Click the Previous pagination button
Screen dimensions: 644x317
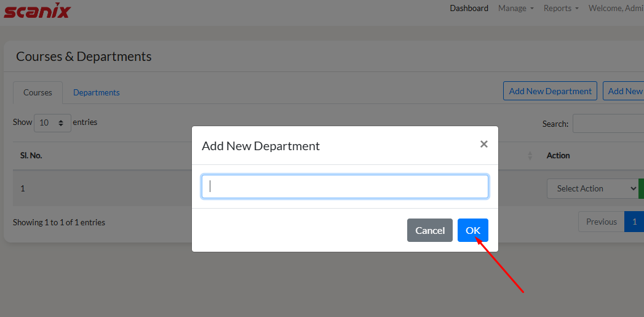coord(601,222)
